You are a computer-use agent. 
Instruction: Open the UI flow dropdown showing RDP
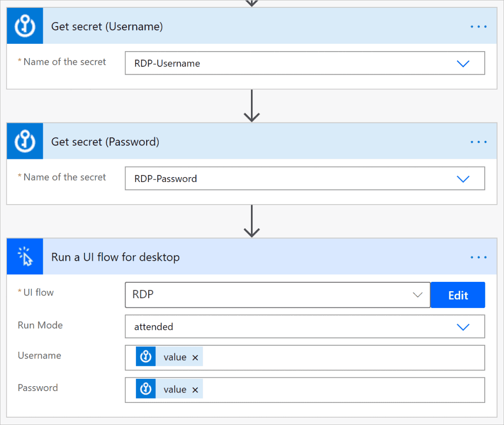click(417, 295)
